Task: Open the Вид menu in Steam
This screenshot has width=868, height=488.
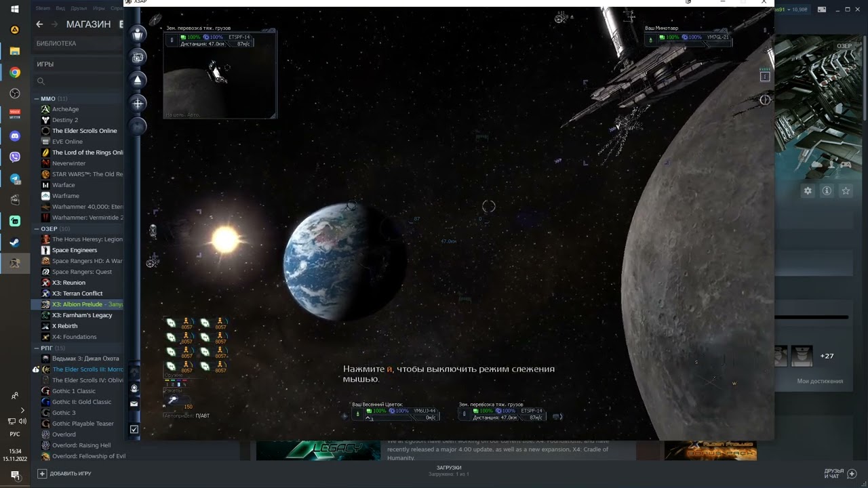Action: click(60, 9)
